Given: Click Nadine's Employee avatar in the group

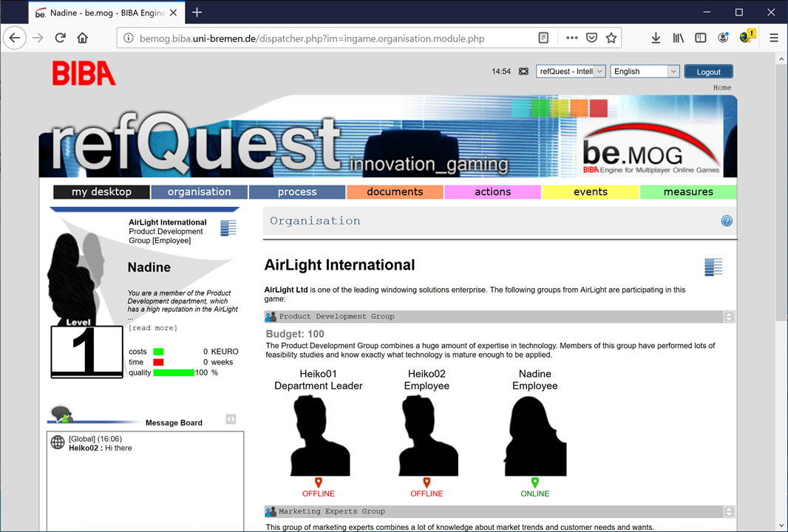Looking at the screenshot, I should pyautogui.click(x=535, y=435).
